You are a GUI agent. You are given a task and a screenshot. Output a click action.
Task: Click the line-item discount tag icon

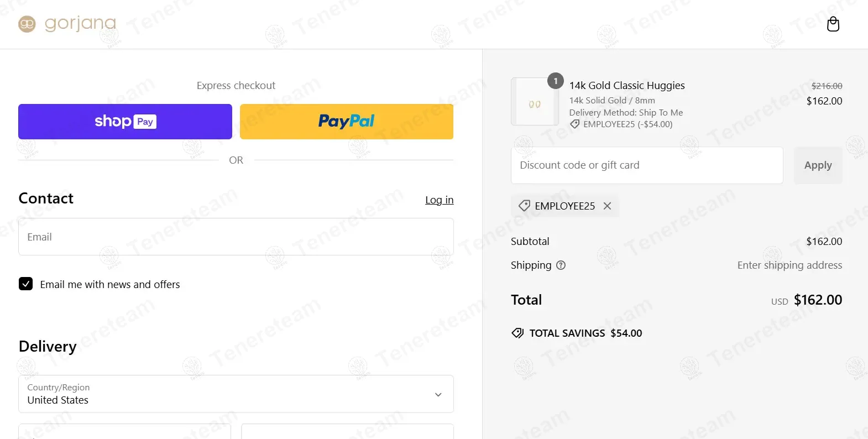pos(575,124)
